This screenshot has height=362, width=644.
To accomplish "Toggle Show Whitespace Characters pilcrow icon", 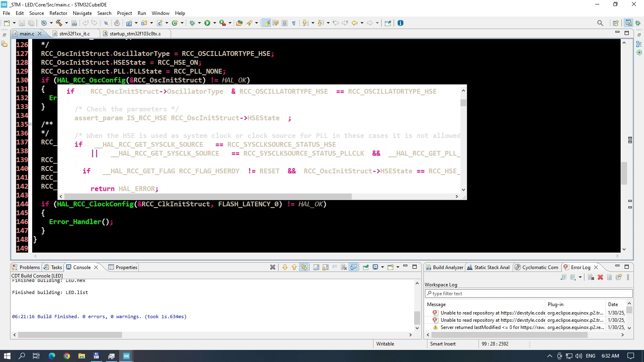I will (294, 23).
